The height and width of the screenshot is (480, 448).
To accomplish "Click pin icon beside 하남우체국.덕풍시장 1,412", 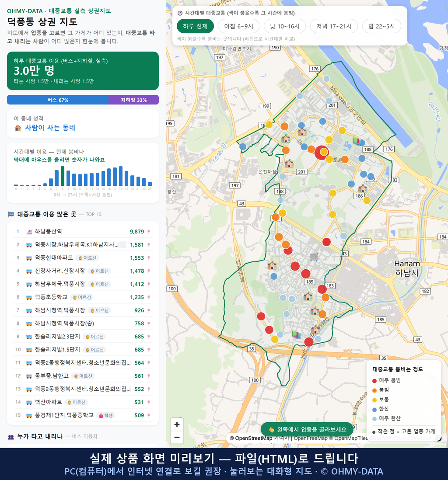I will tap(149, 285).
